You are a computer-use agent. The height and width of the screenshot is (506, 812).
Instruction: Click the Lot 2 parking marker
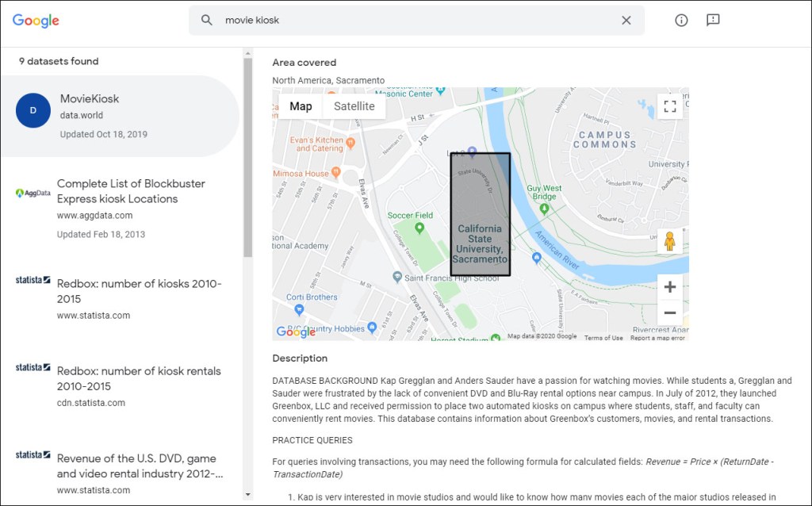click(472, 151)
